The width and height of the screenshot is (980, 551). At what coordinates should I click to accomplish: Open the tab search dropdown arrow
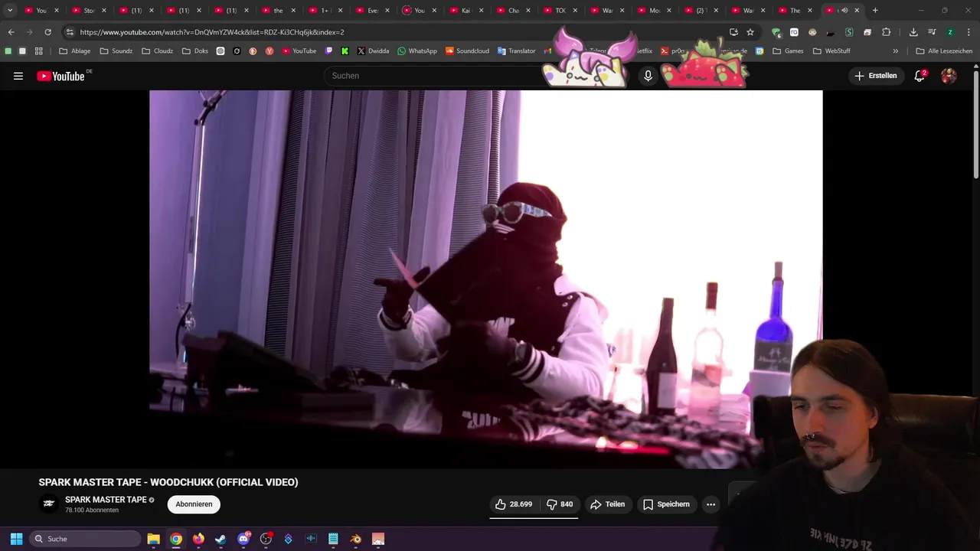[10, 11]
